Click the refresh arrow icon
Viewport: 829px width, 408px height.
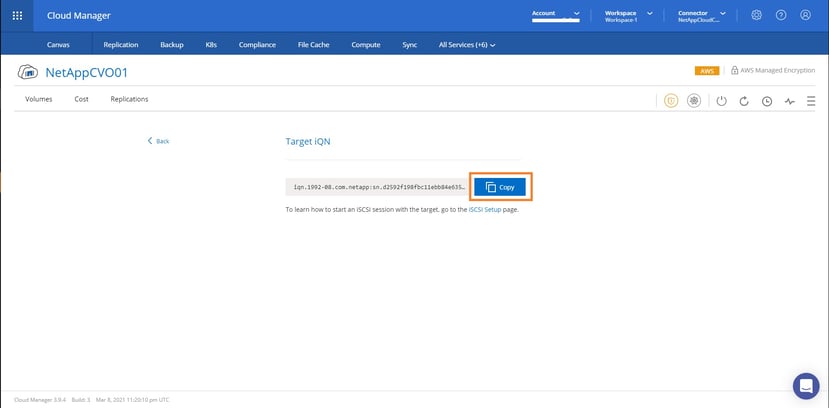click(x=744, y=101)
